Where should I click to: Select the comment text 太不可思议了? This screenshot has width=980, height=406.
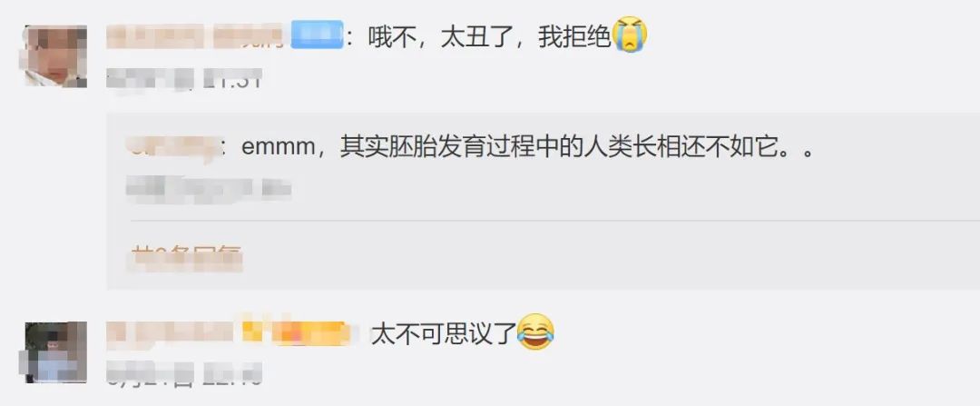(x=443, y=334)
